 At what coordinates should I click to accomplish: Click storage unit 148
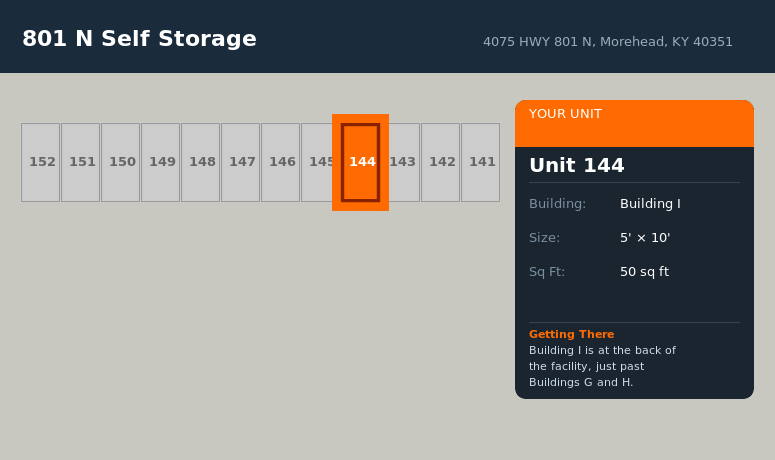(x=201, y=162)
